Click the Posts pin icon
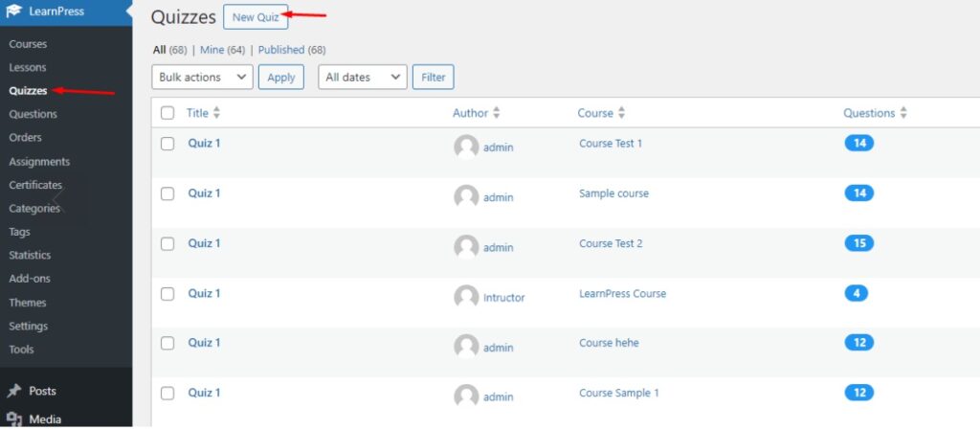 click(15, 391)
